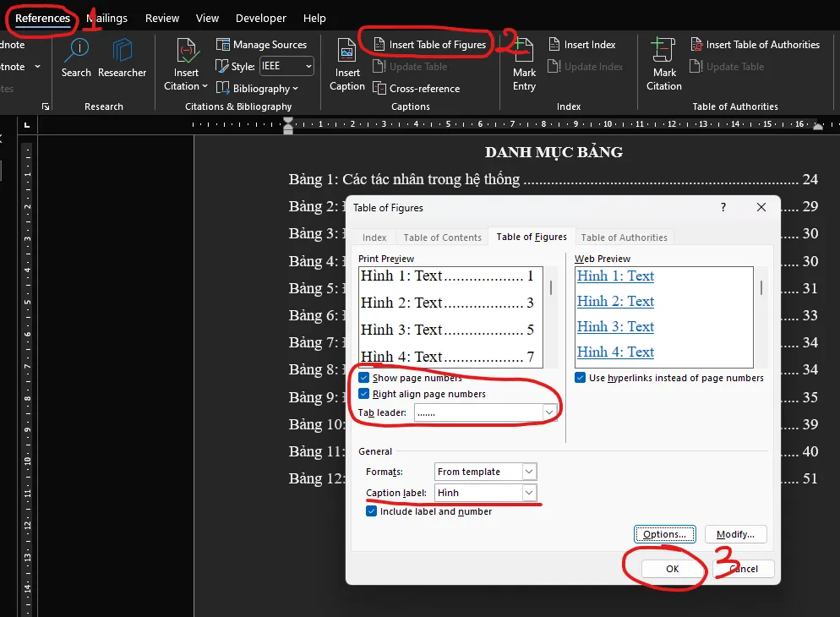Open the Researcher tool
The height and width of the screenshot is (617, 840).
[x=123, y=51]
